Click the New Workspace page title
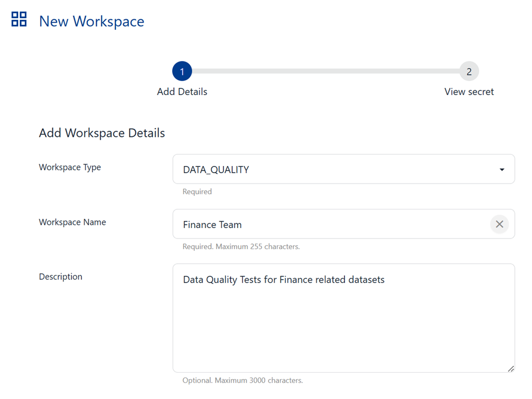Viewport: 532px width, 399px height. [x=91, y=21]
